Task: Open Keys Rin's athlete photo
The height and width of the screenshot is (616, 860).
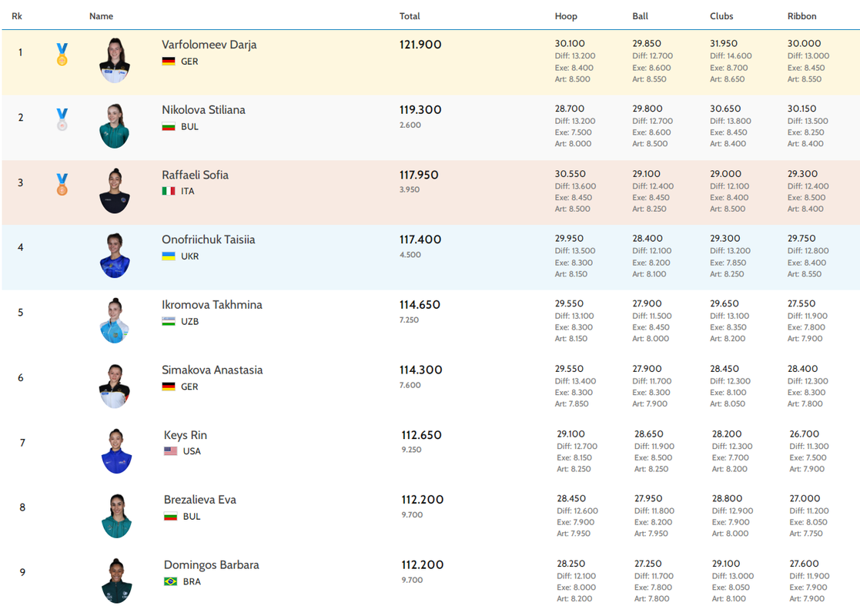Action: tap(117, 451)
